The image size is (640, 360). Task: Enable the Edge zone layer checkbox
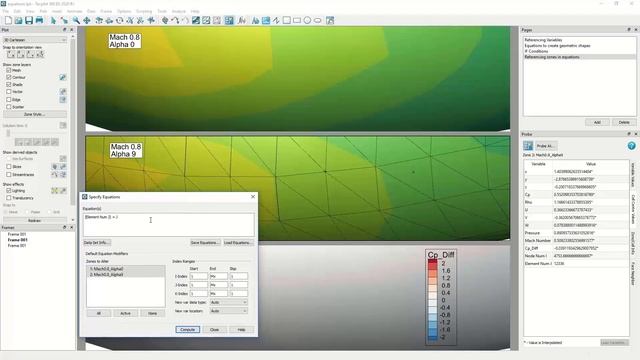[9, 99]
